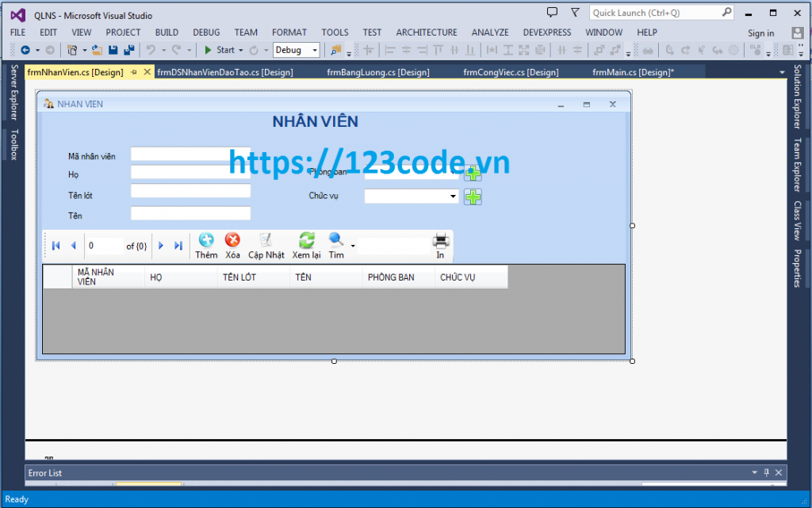The image size is (812, 508).
Task: Open the Phòng ban dropdown
Action: tap(452, 172)
